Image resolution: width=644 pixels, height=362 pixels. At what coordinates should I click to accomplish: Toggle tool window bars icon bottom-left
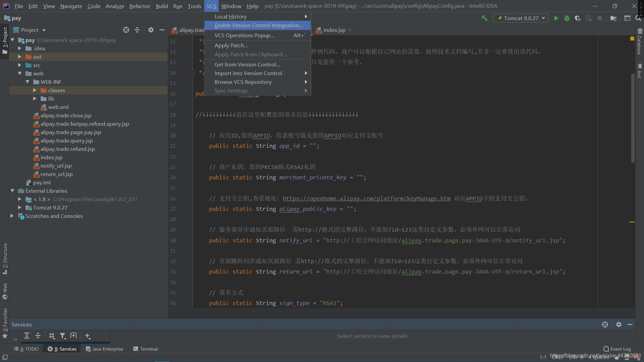point(5,357)
